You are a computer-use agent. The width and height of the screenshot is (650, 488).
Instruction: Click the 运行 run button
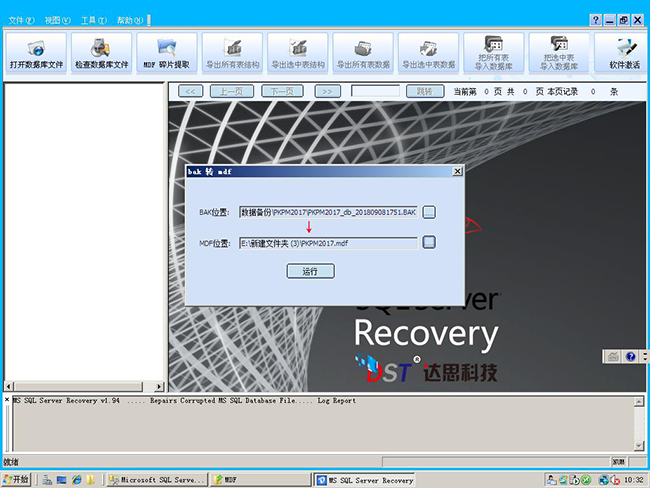[x=310, y=271]
